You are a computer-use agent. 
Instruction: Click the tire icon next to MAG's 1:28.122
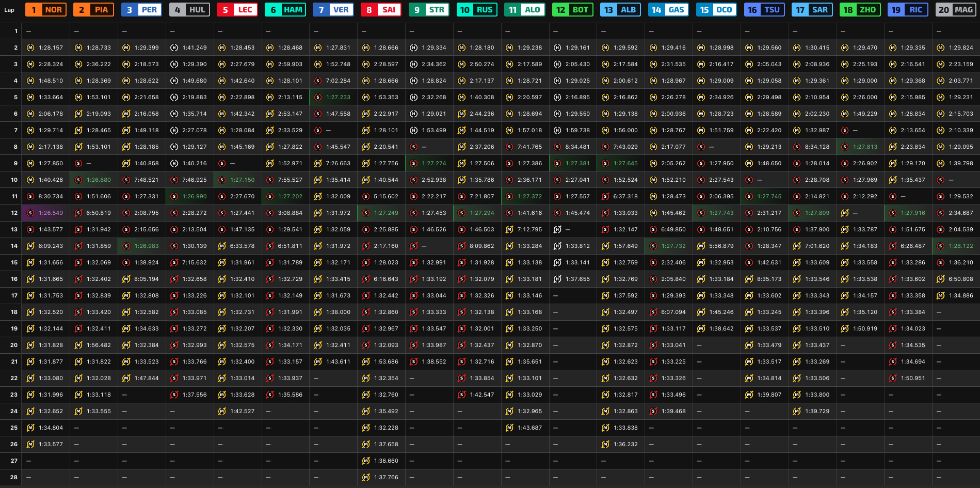[941, 246]
